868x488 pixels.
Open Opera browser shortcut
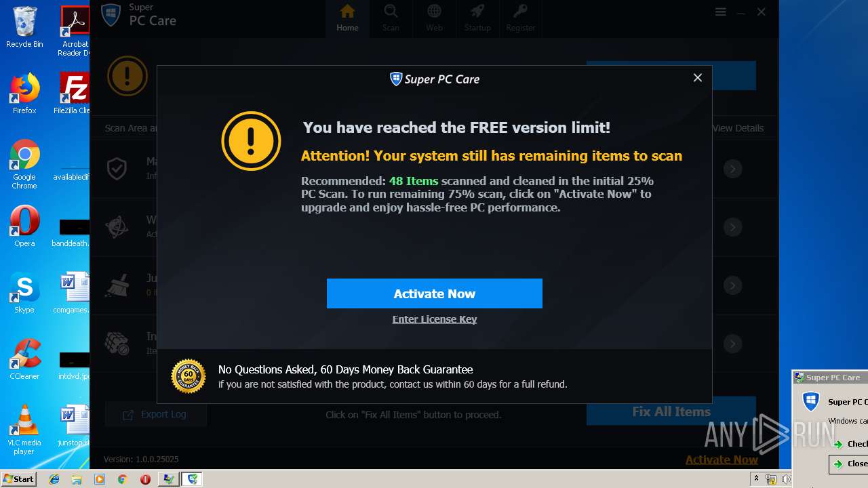coord(24,226)
